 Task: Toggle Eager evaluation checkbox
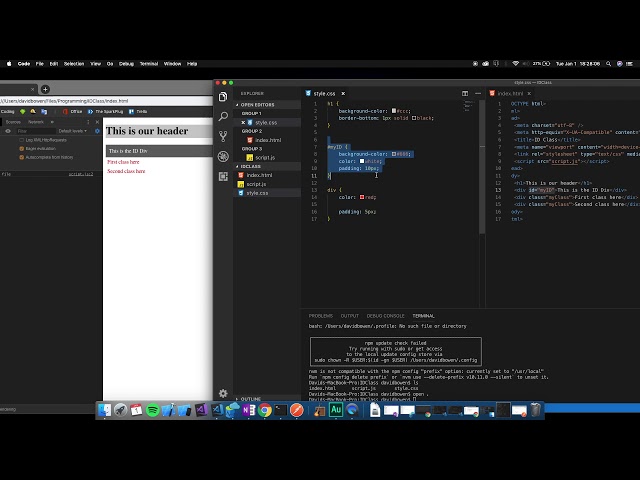point(22,149)
